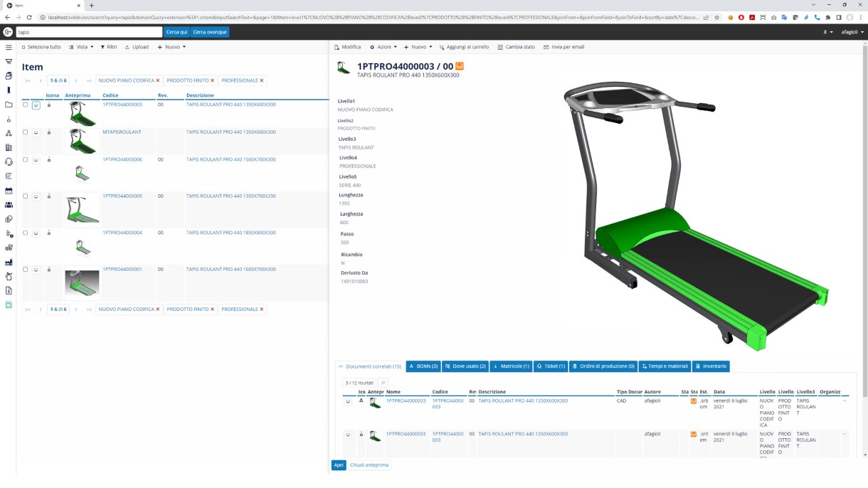This screenshot has width=868, height=488.
Task: Go to next page in top pager
Action: pos(77,80)
